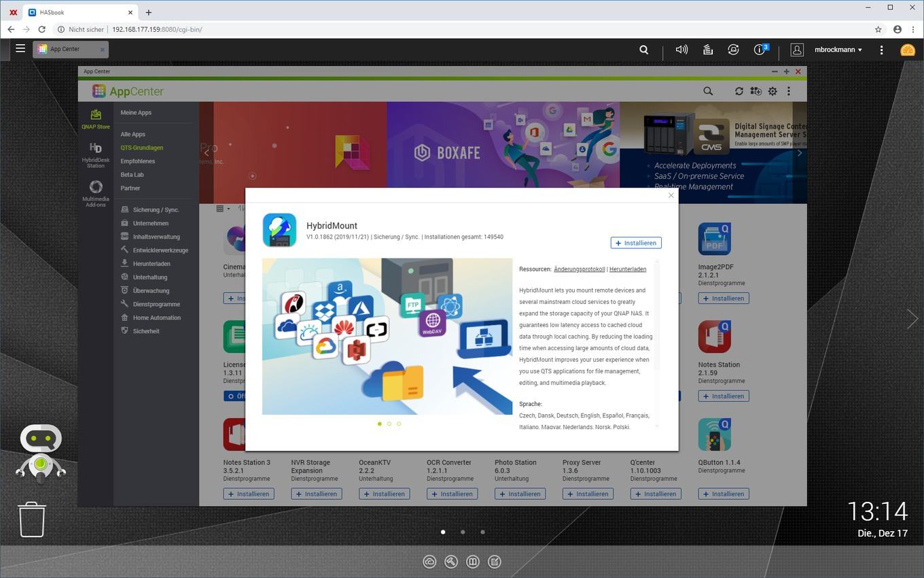Viewport: 924px width, 578px height.
Task: Open the Änderungsprotokoll link
Action: (580, 269)
